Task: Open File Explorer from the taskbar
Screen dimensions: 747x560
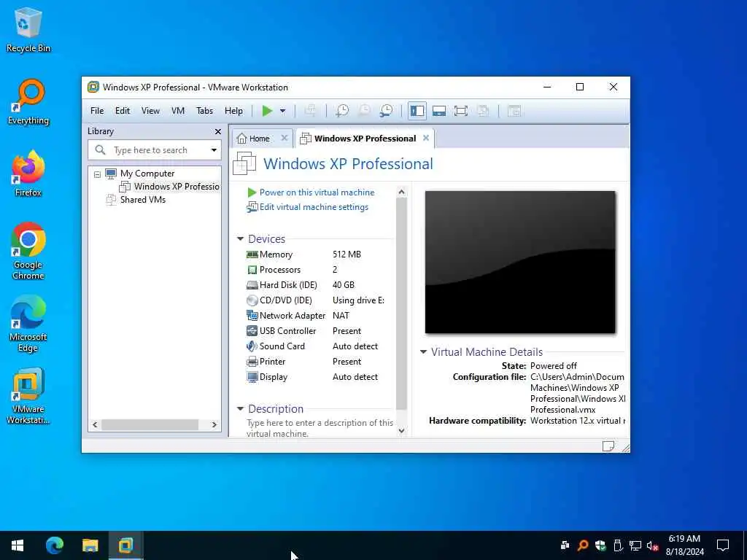Action: click(90, 545)
